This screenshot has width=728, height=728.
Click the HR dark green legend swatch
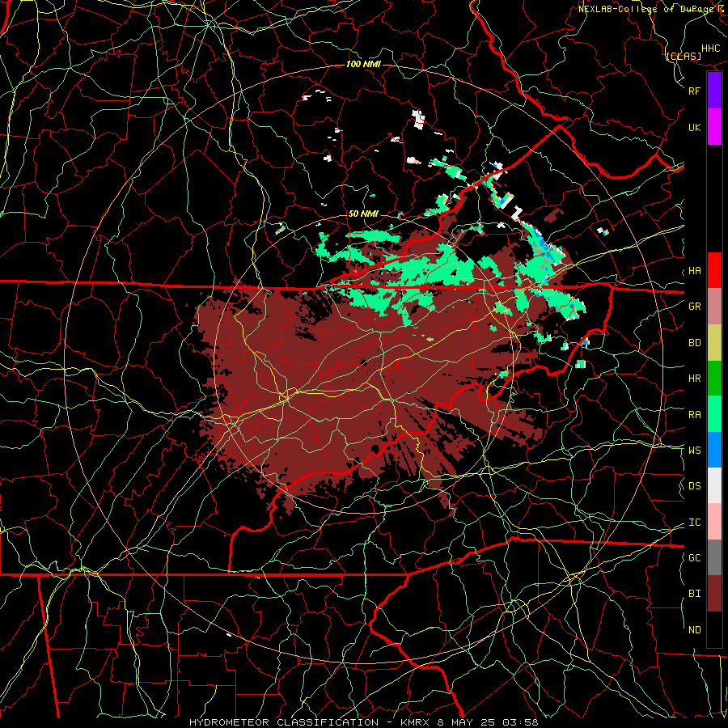tap(714, 379)
